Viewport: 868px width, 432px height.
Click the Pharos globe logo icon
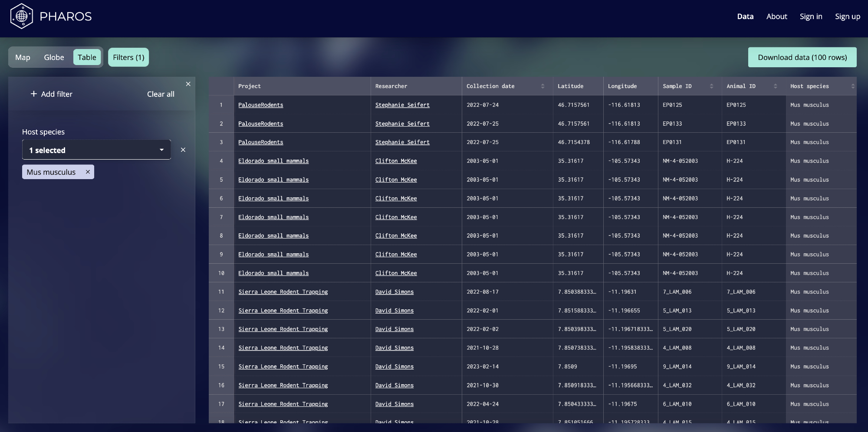coord(21,16)
